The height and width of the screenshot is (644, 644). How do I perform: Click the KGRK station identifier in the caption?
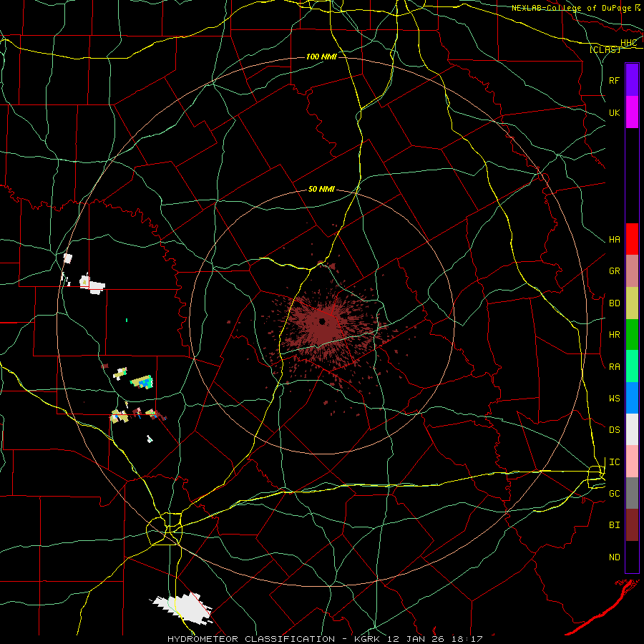click(x=367, y=639)
